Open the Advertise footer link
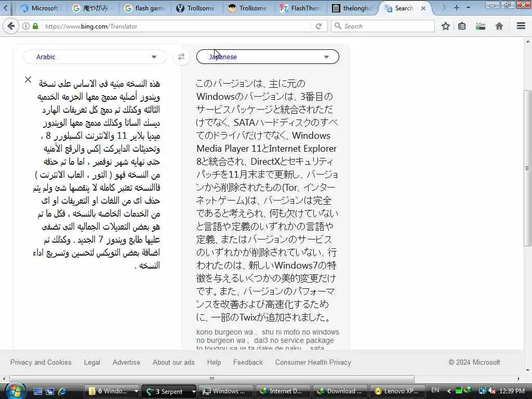This screenshot has height=399, width=532. pyautogui.click(x=126, y=362)
